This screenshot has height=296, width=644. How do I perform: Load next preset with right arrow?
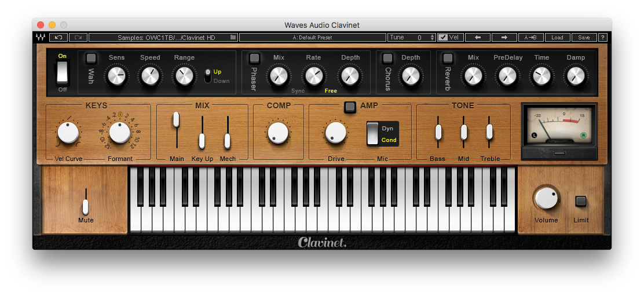[x=504, y=37]
